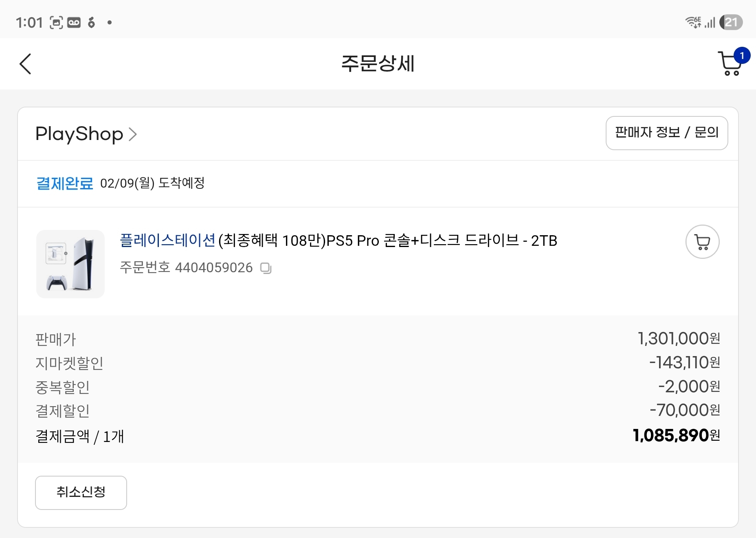756x538 pixels.
Task: Tap the battery indicator showing 21
Action: coord(731,22)
